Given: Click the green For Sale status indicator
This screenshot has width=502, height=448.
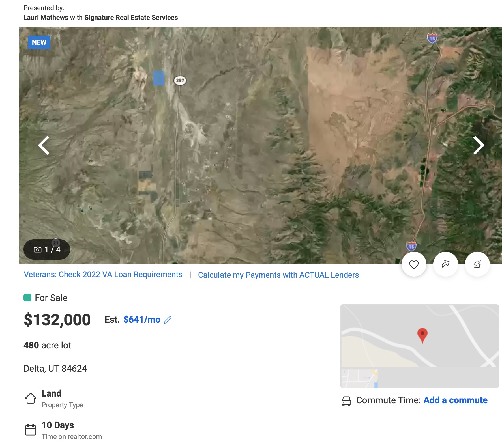Looking at the screenshot, I should pos(27,298).
